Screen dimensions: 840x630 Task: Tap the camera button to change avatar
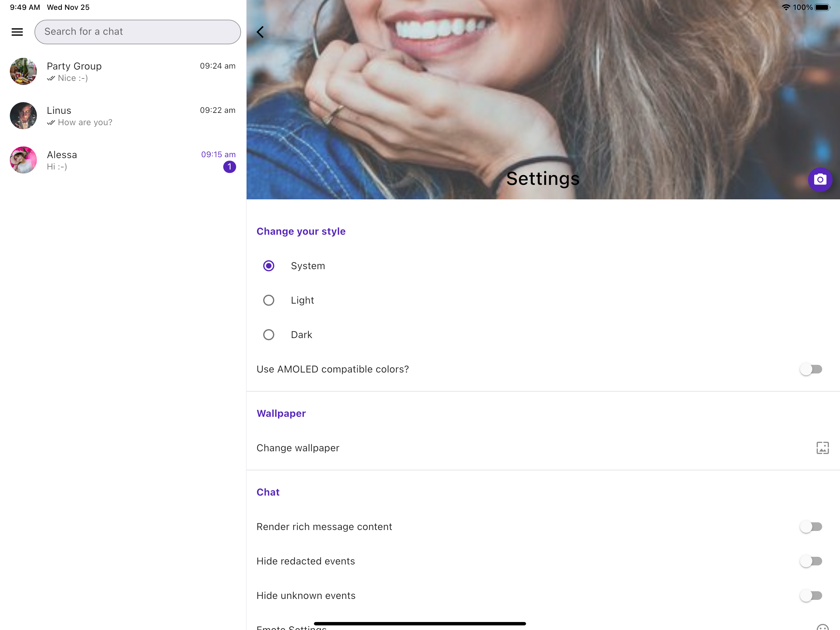[819, 179]
